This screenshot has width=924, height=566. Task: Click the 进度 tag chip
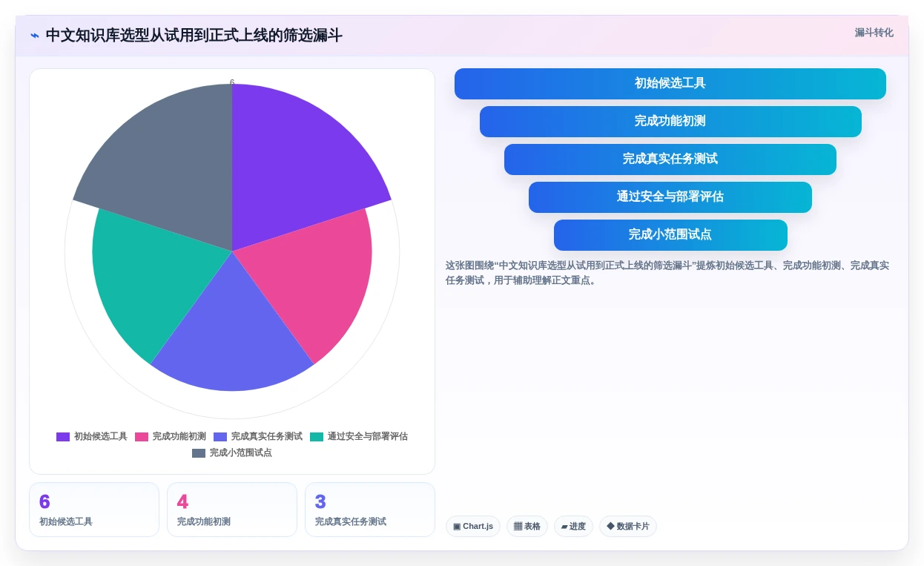[x=573, y=527]
